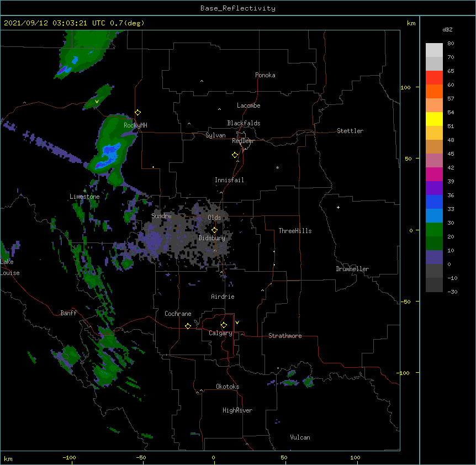
Task: Click the 100 tick on the right axis
Action: 405,87
